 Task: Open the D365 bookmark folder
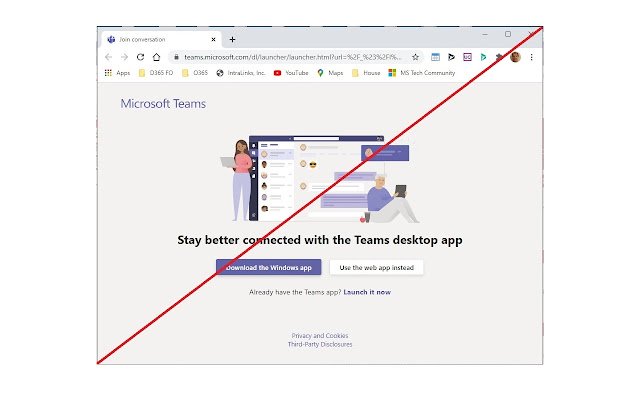pyautogui.click(x=195, y=73)
